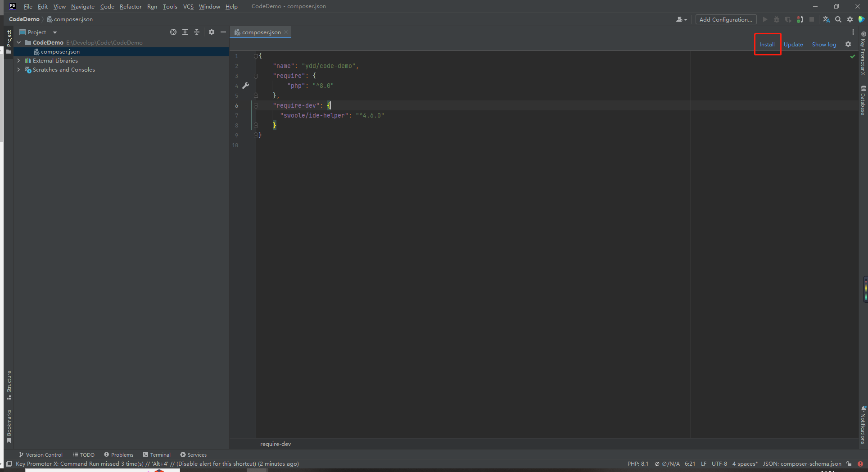Toggle the Structure tool window
868x472 pixels.
tap(9, 385)
